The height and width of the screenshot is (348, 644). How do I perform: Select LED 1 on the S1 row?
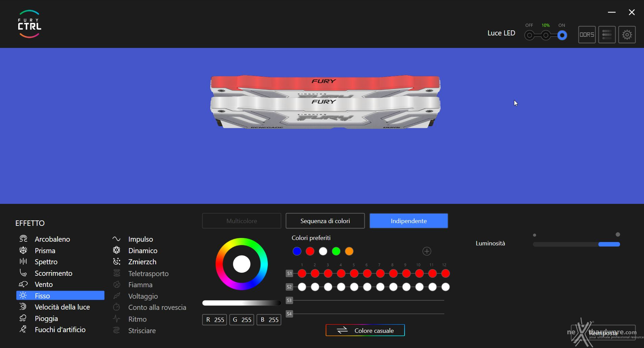coord(302,273)
